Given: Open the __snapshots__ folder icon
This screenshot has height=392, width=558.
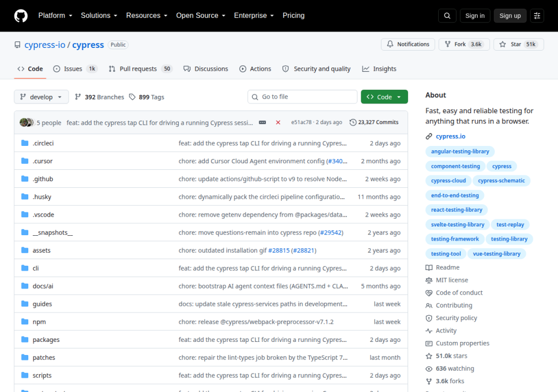Looking at the screenshot, I should [25, 232].
